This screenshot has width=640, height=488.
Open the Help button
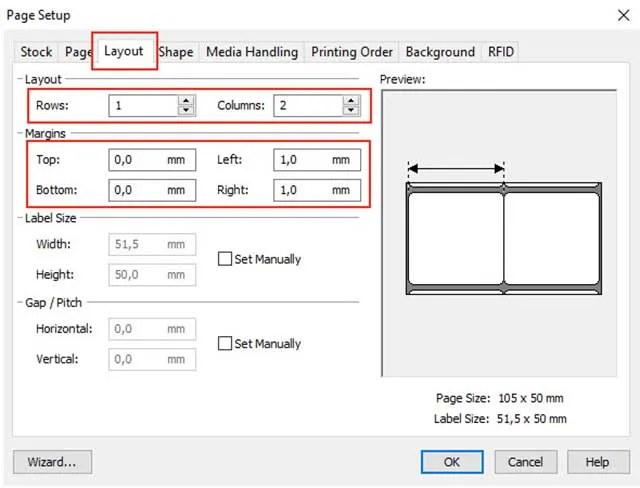597,462
